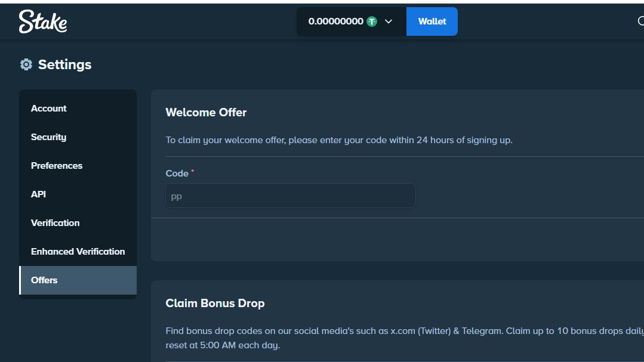Switch to the Preferences tab
The image size is (644, 362).
(x=78, y=166)
